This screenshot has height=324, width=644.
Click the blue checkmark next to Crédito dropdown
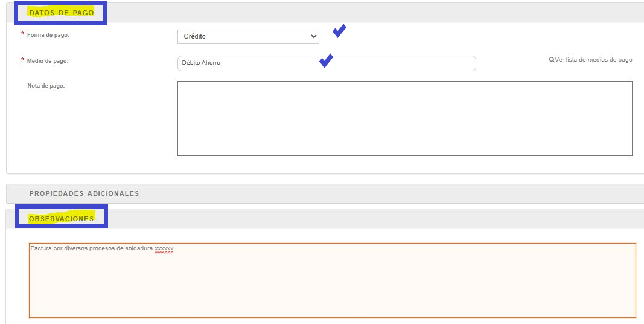click(339, 31)
